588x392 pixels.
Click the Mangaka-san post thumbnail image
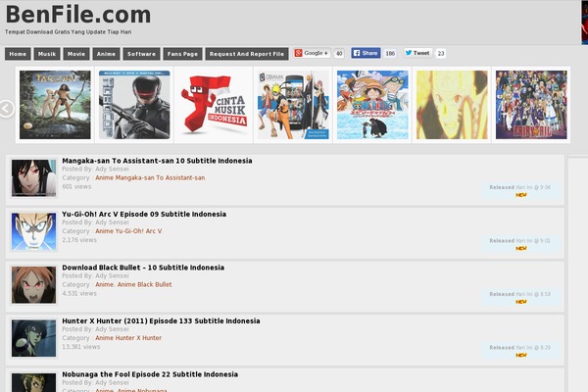point(33,177)
